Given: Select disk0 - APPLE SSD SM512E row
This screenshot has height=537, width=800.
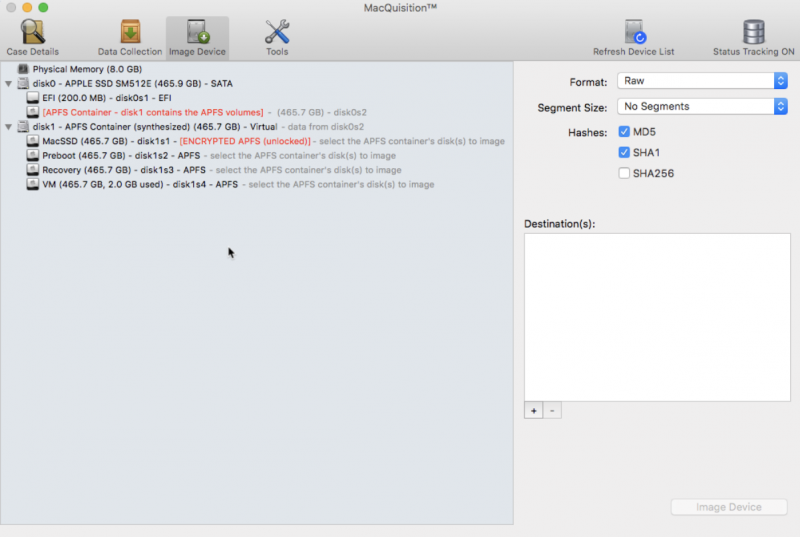Looking at the screenshot, I should [257, 83].
